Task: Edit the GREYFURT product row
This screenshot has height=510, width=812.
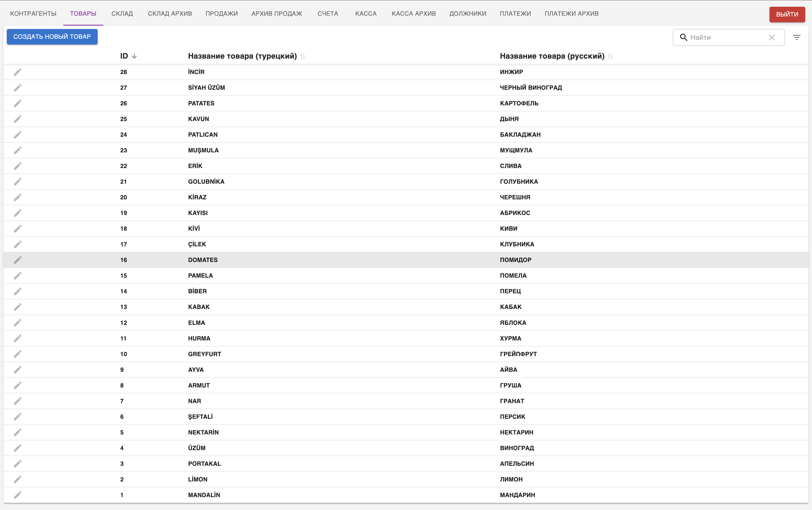Action: coord(18,354)
